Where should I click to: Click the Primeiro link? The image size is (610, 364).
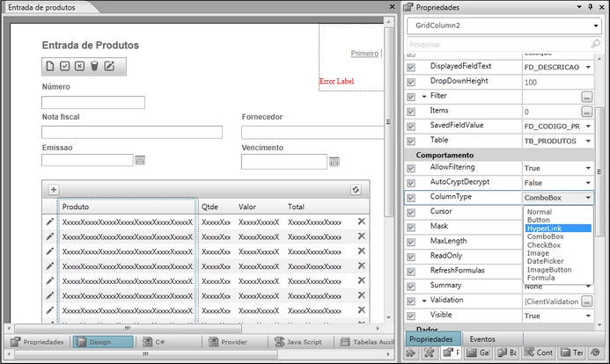click(x=364, y=54)
